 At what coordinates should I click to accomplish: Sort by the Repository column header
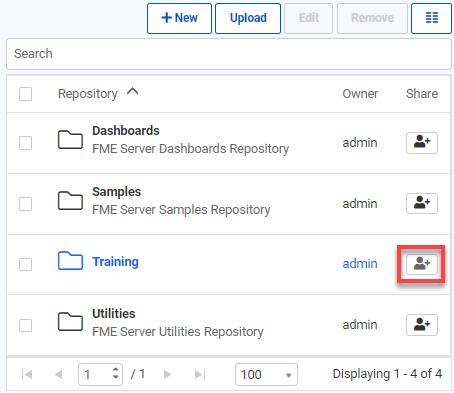click(x=88, y=94)
